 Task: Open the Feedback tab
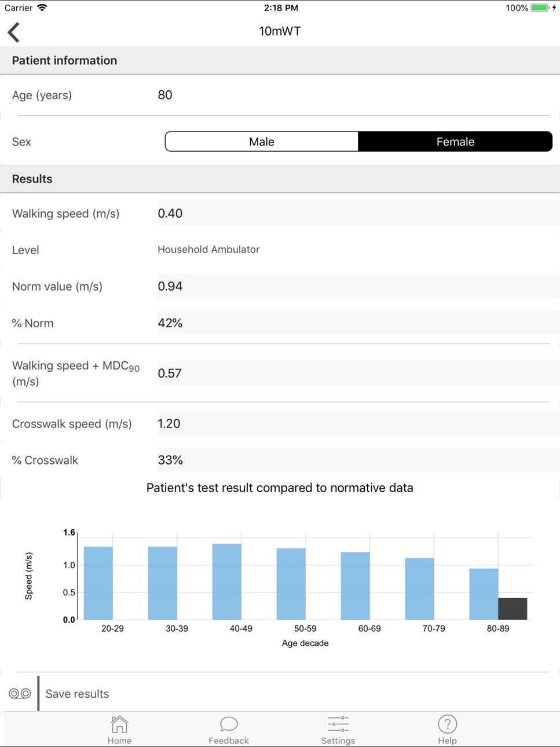point(229,730)
